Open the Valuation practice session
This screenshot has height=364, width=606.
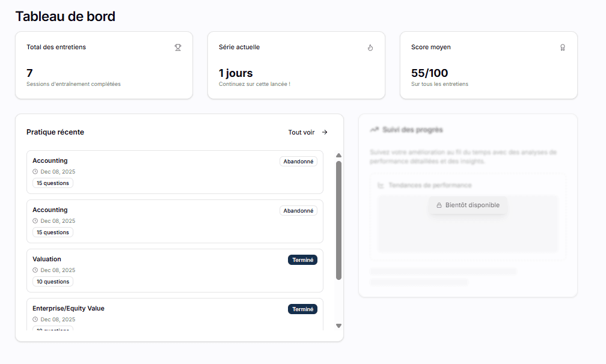click(x=47, y=259)
